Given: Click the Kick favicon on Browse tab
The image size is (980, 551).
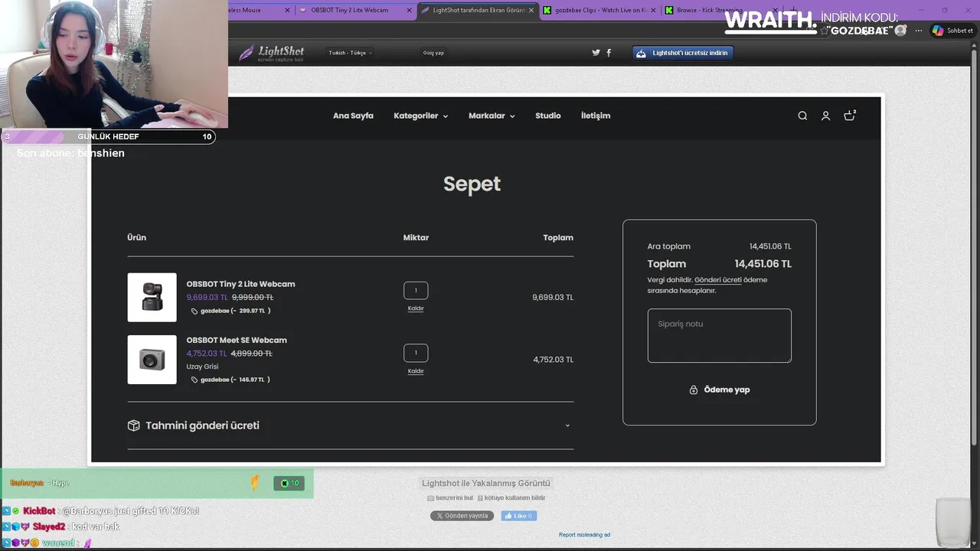Looking at the screenshot, I should [669, 10].
